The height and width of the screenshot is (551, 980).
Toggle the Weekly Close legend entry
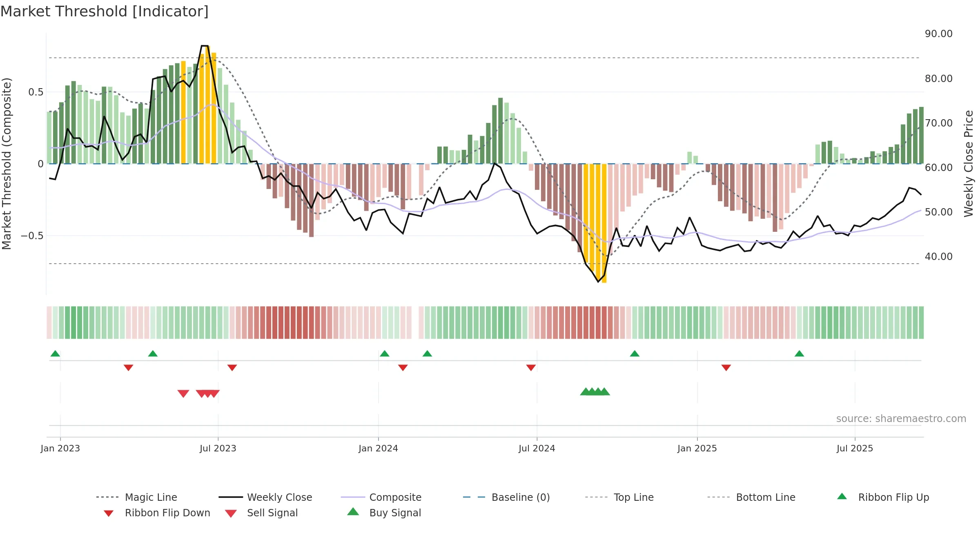point(265,497)
